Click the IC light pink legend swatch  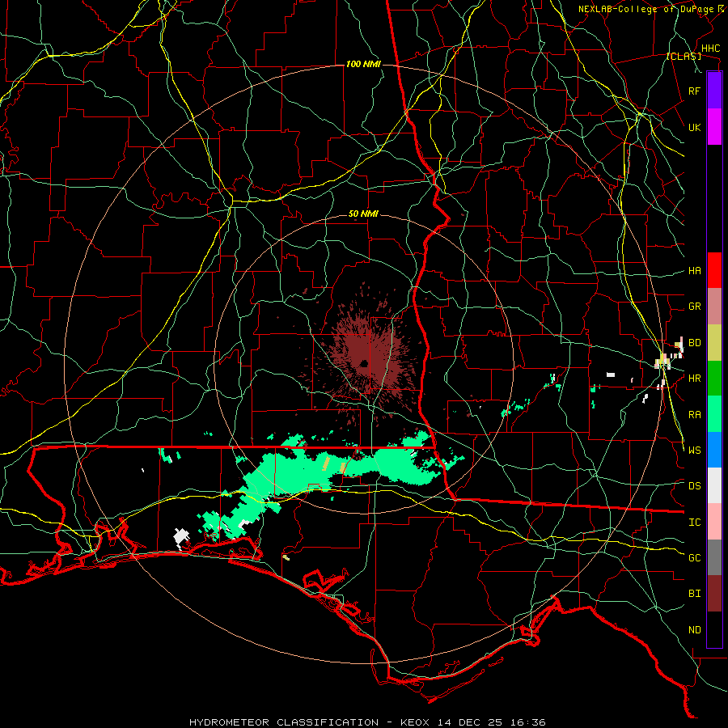coord(714,522)
